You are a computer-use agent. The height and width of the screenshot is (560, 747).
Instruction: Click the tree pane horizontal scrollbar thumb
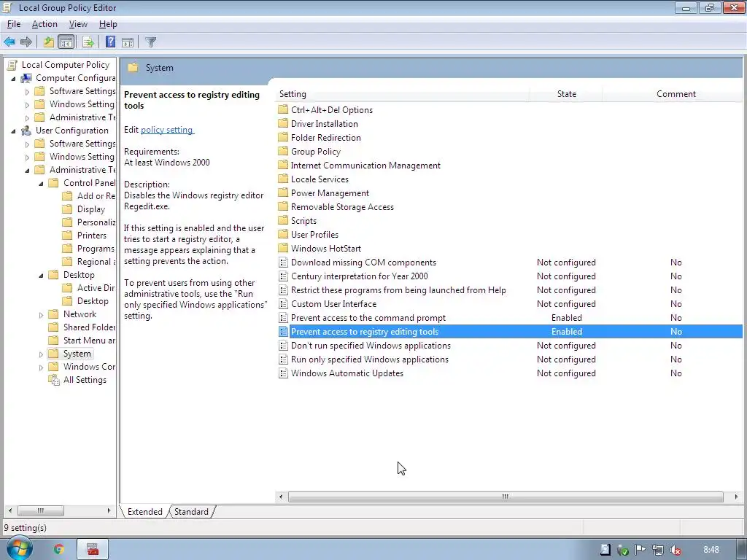41,510
